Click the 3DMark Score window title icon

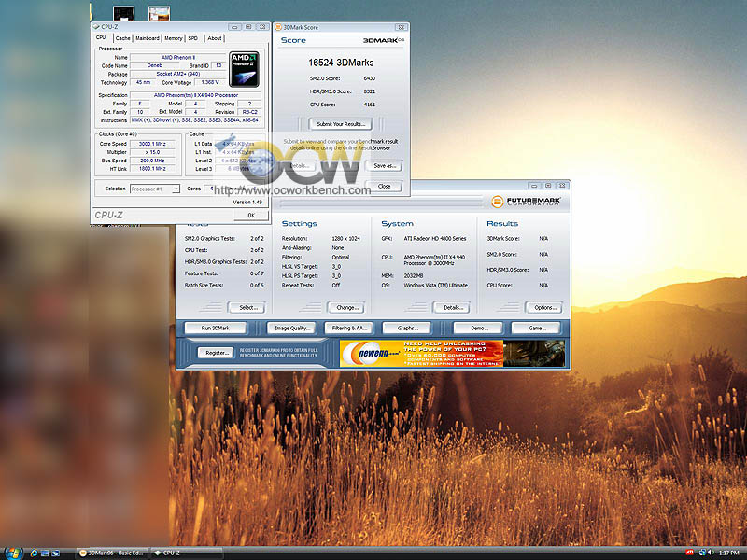click(278, 27)
